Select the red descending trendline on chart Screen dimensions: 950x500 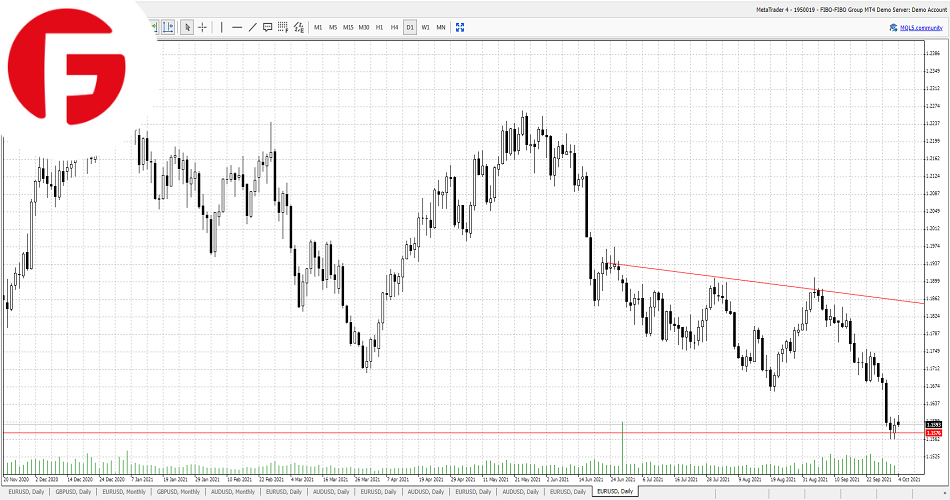[x=760, y=283]
